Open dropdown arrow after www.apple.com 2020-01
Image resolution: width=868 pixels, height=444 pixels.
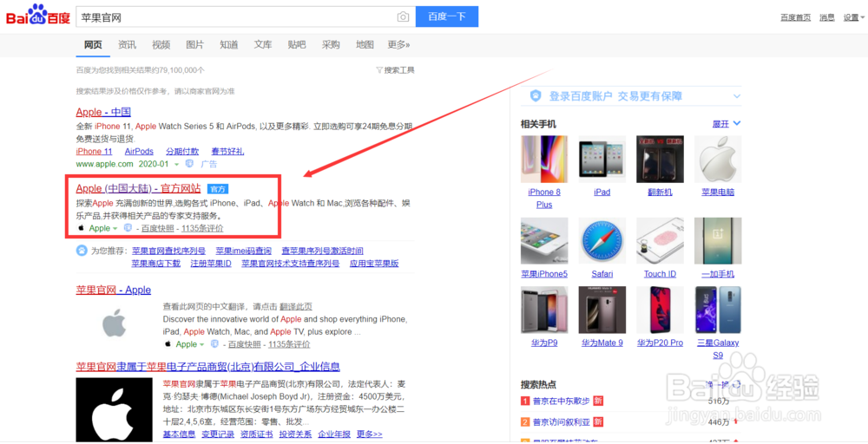(x=176, y=165)
